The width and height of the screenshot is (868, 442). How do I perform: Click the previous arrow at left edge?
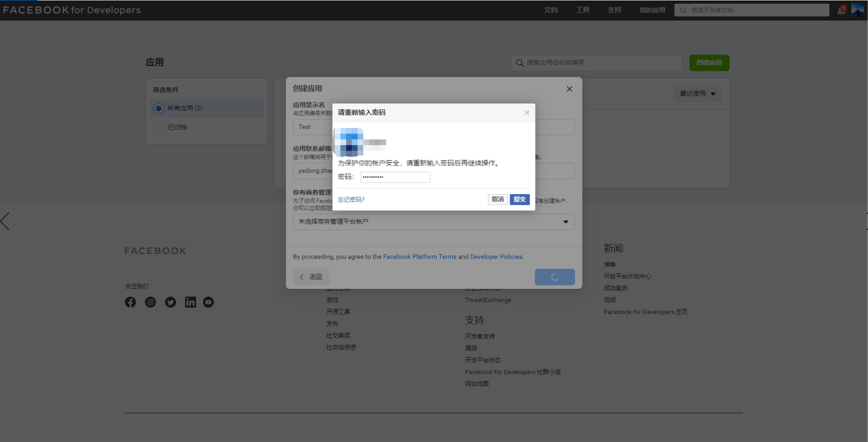point(5,221)
